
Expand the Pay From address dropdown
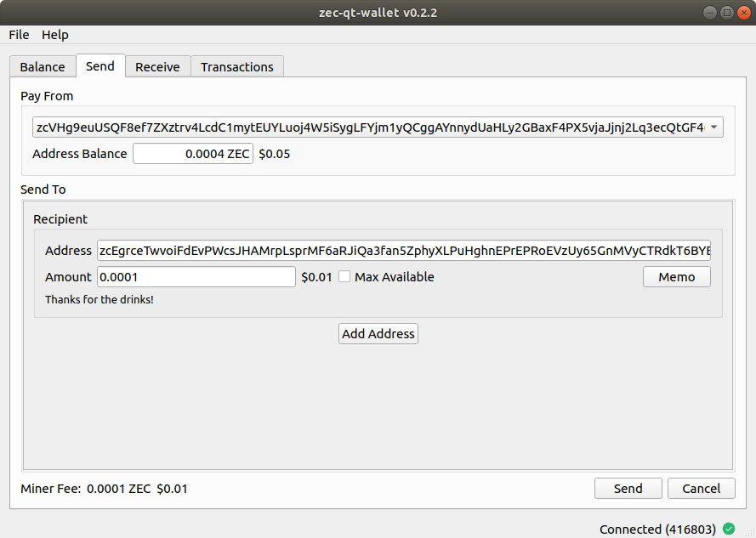tap(713, 127)
